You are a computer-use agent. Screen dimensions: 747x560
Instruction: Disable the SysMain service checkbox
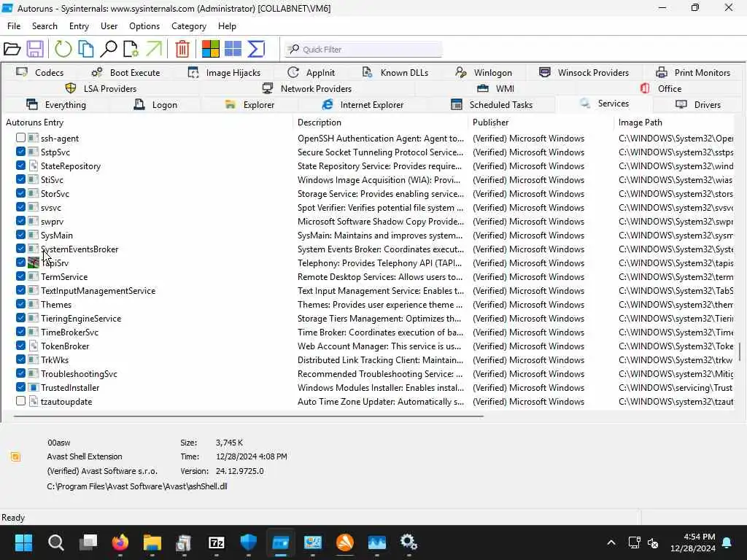tap(20, 236)
